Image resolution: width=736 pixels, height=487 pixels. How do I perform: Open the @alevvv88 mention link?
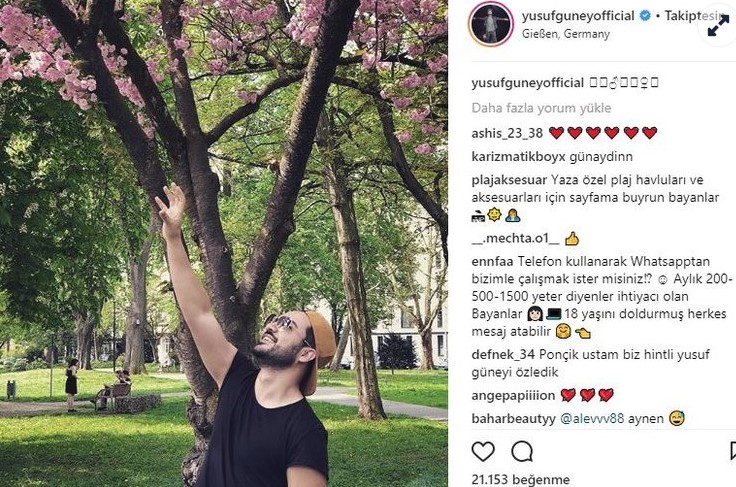click(592, 419)
